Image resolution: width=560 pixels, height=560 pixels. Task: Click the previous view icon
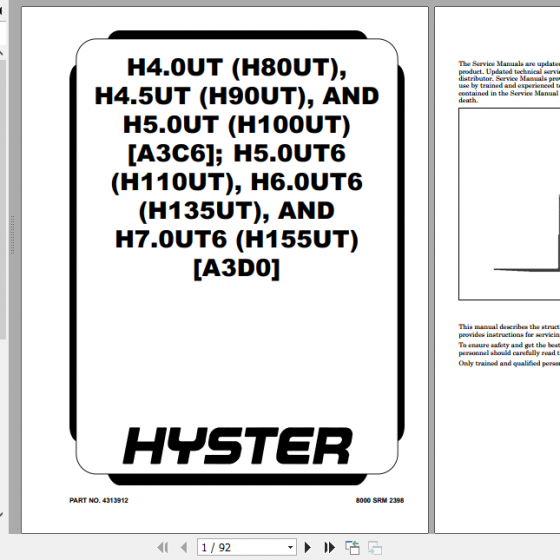click(x=352, y=548)
